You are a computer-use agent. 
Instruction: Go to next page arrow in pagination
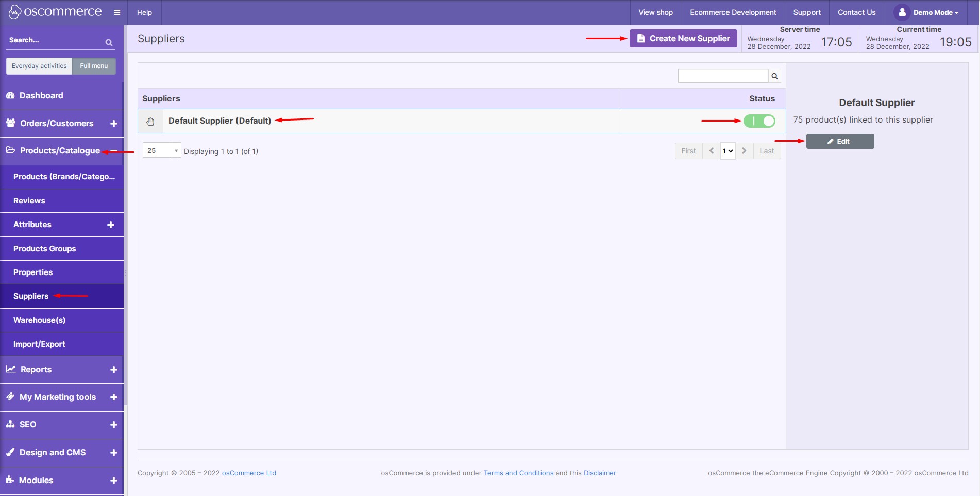point(744,151)
